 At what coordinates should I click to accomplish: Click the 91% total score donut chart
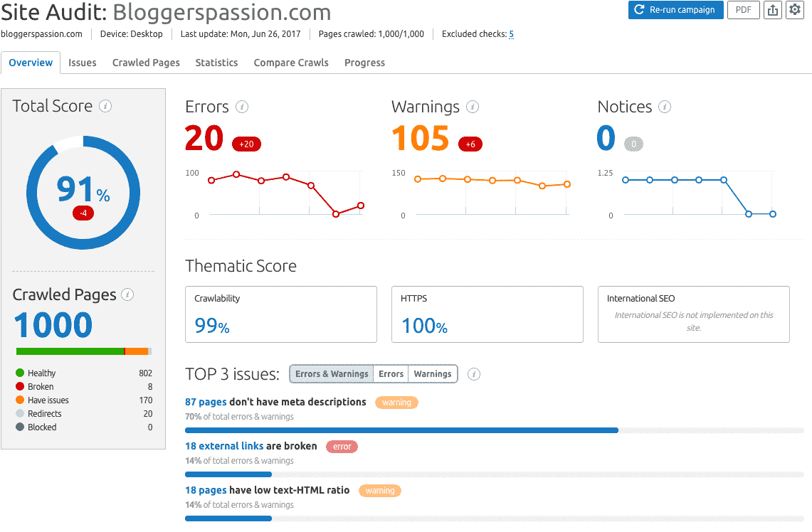(83, 193)
